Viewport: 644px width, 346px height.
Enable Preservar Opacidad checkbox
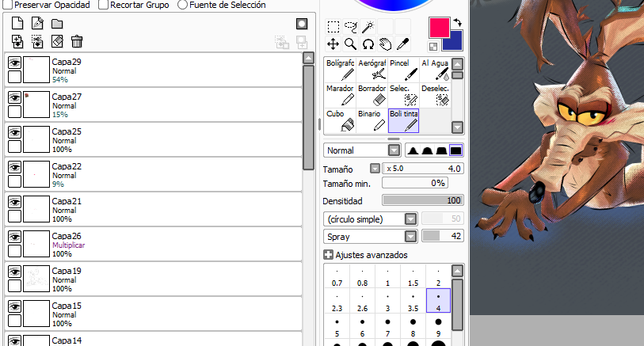click(x=8, y=5)
